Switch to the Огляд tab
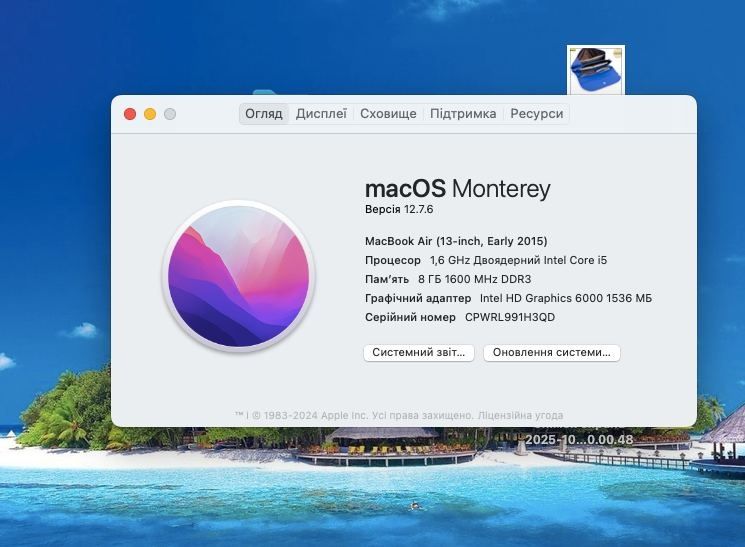 point(264,114)
